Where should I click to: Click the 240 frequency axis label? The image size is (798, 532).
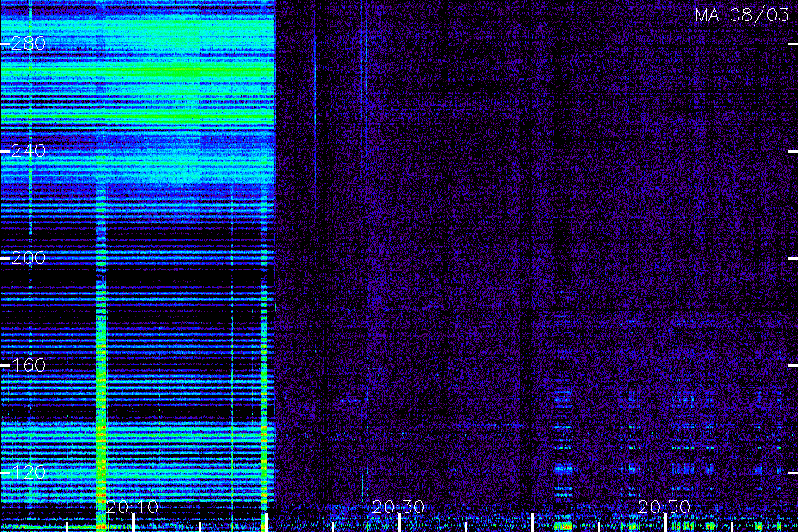click(x=28, y=151)
